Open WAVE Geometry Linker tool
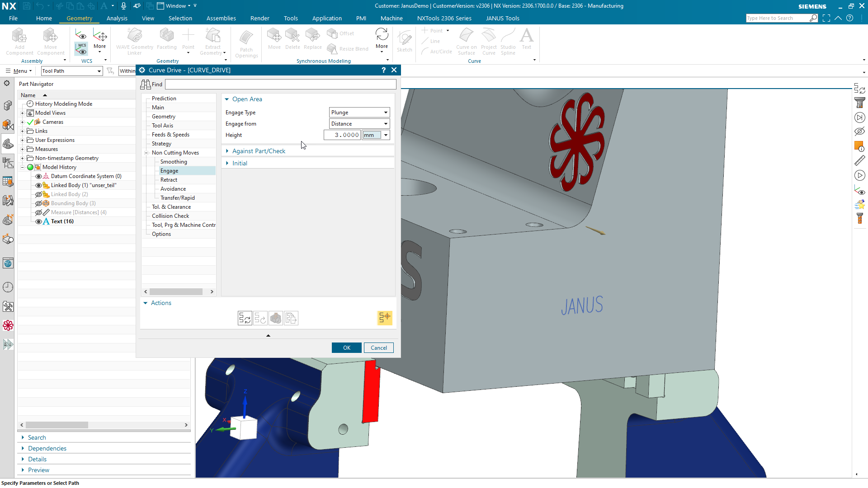 [135, 35]
